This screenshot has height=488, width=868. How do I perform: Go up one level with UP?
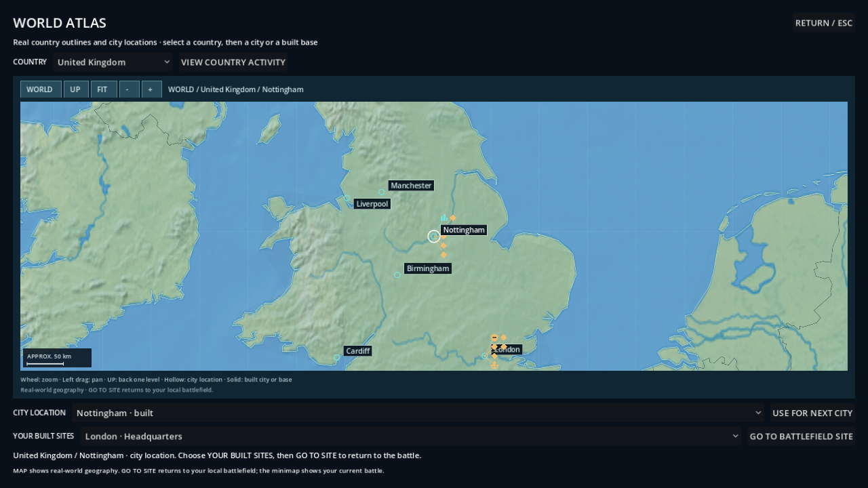coord(76,89)
